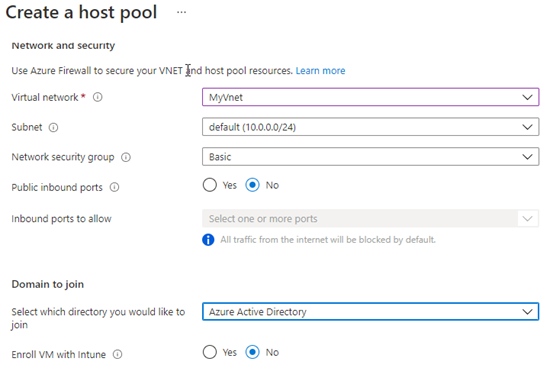Open the Virtual network dropdown showing MyVnet
The width and height of the screenshot is (550, 371).
(x=370, y=97)
